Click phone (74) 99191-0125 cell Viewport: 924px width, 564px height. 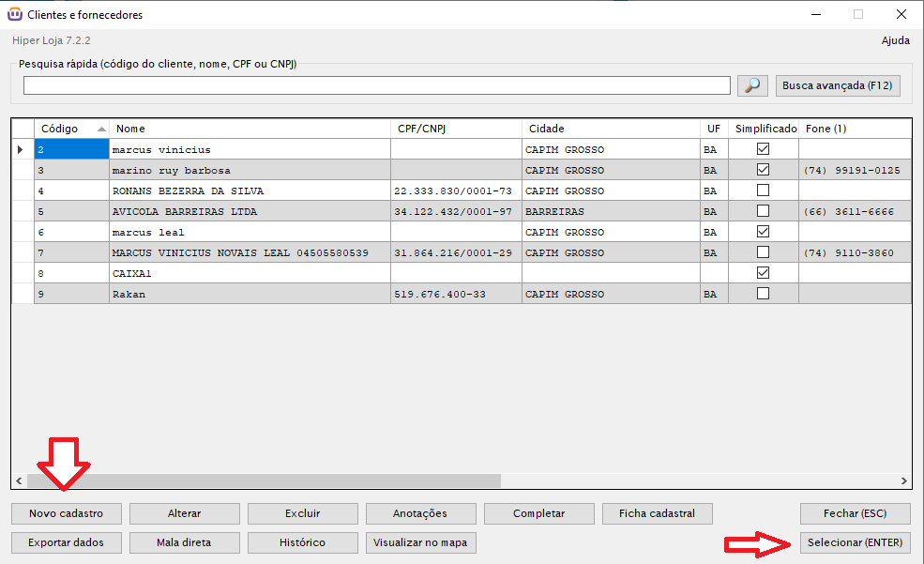pos(856,170)
